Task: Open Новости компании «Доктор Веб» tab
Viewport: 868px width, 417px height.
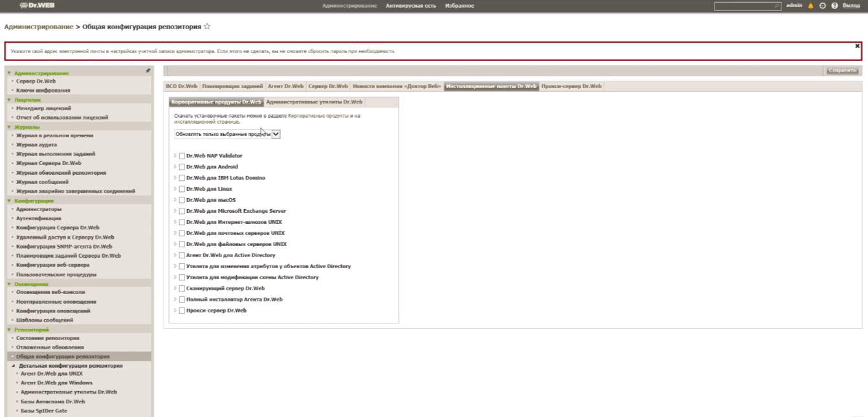Action: pyautogui.click(x=397, y=86)
